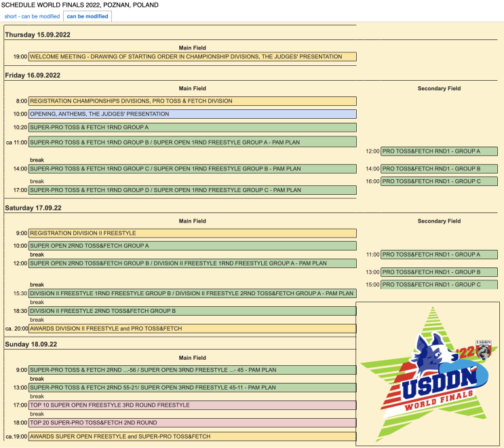
Task: Click 'DIVISION II FREESTYLE 2RND TOSS&FETCH GROUP B' entry
Action: (x=193, y=311)
